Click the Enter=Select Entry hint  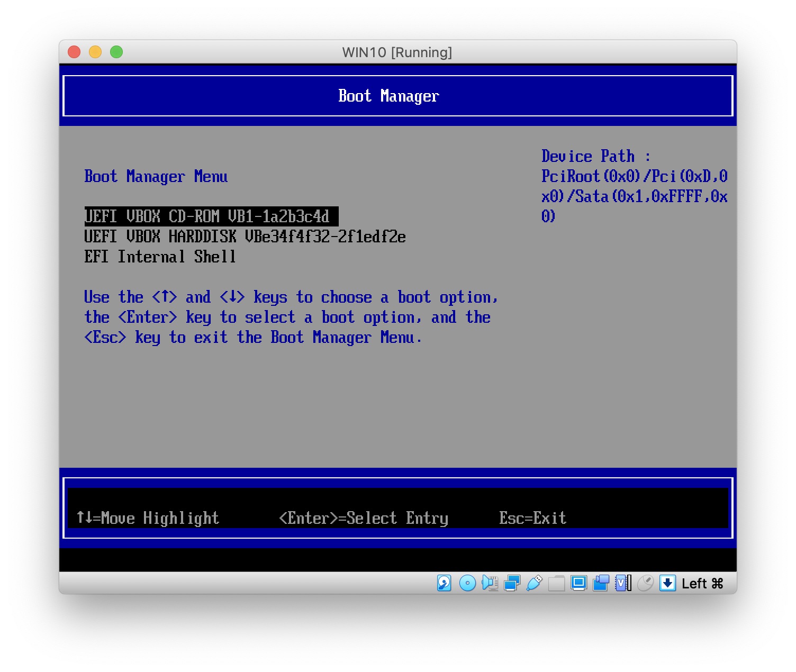pos(364,517)
